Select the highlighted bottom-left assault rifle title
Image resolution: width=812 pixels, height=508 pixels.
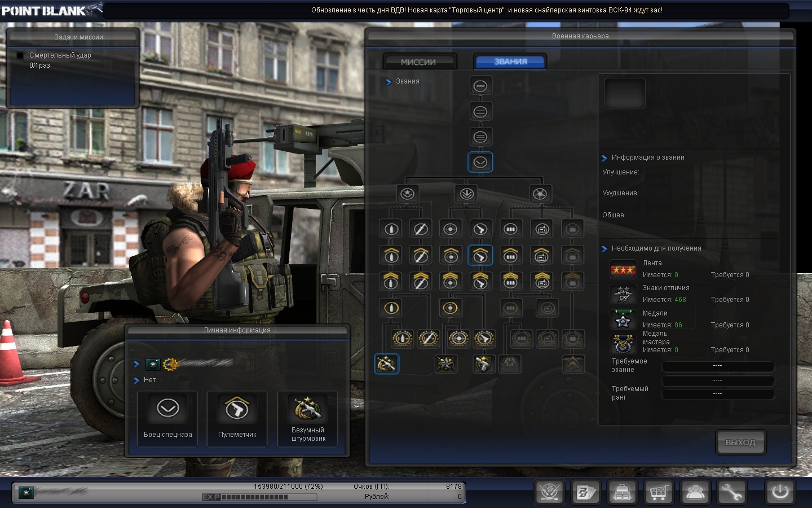(386, 364)
